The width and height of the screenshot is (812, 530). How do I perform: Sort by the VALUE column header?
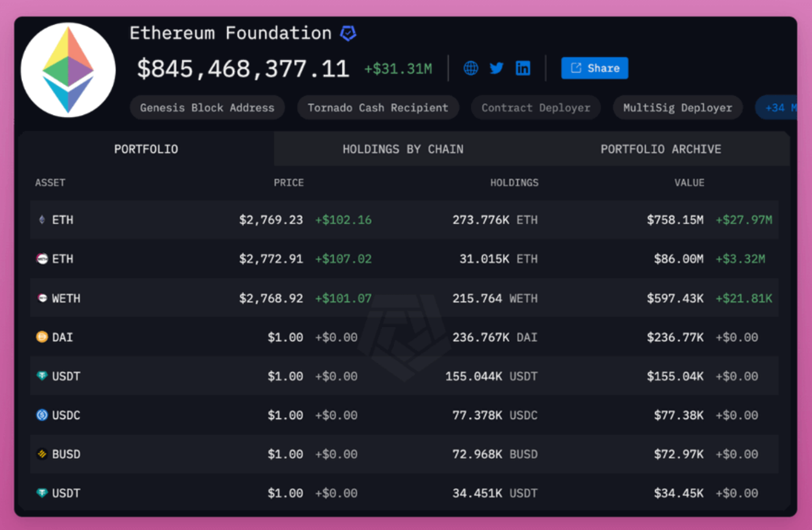pos(689,182)
